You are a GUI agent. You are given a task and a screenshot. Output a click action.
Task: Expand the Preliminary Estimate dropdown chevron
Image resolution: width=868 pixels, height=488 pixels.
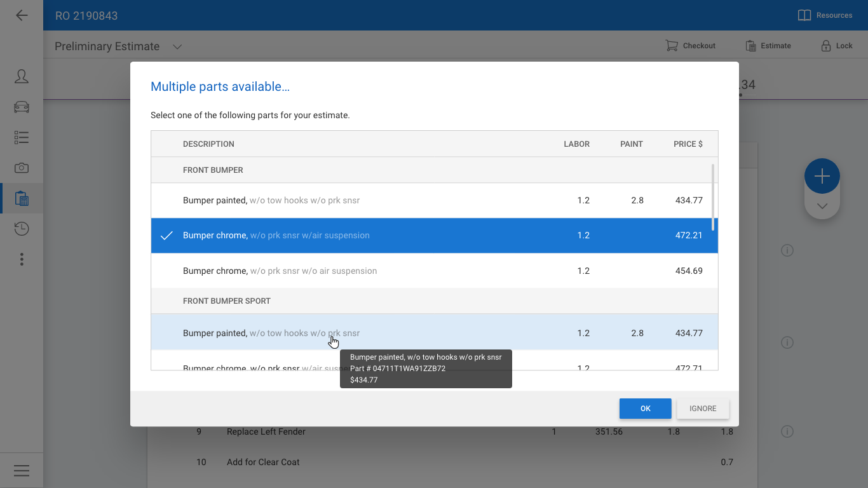tap(177, 46)
